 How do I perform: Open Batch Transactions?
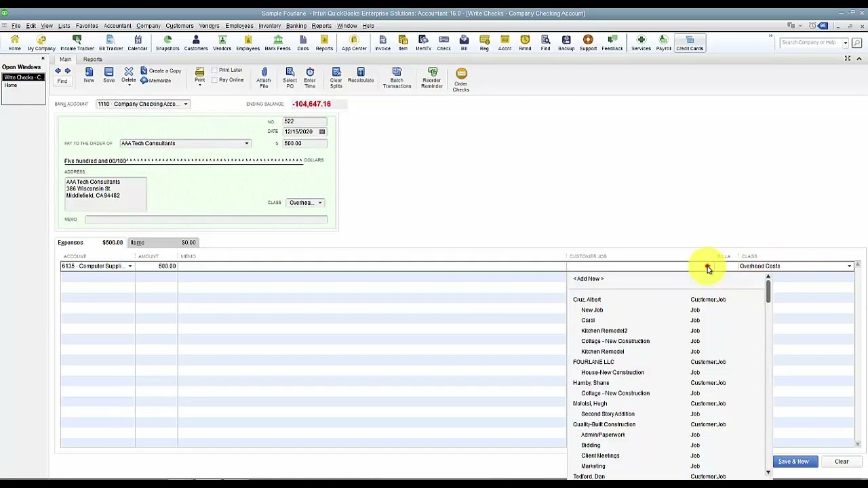(x=397, y=78)
